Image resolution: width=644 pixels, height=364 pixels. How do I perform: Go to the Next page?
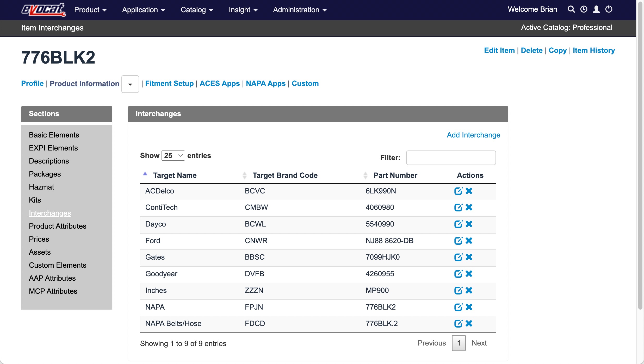(479, 343)
